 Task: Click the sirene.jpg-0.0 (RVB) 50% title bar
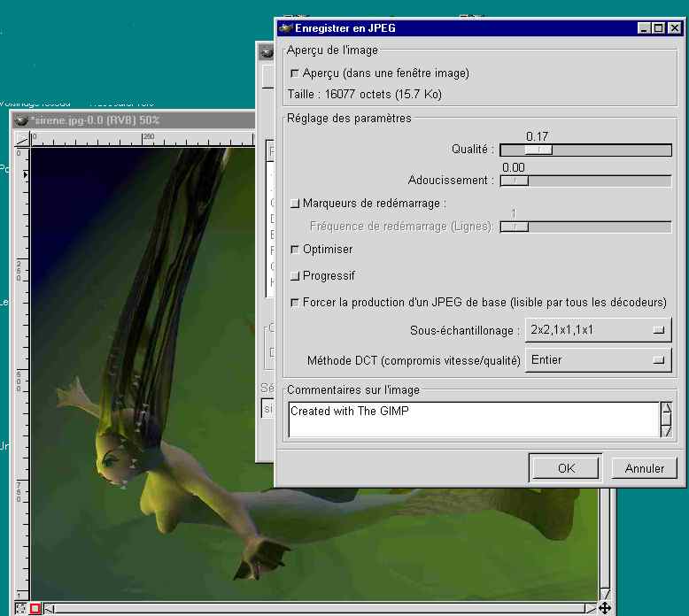click(134, 120)
